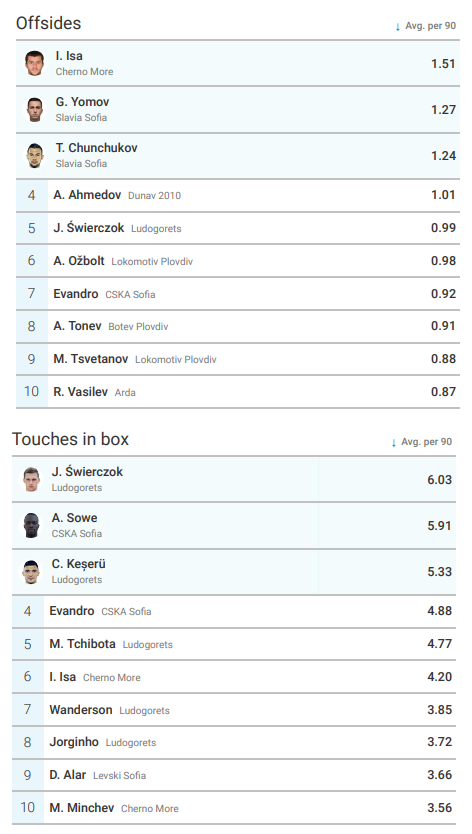Open Evandro's row in Offsides table
Screen dimensions: 472x834
[x=238, y=294]
